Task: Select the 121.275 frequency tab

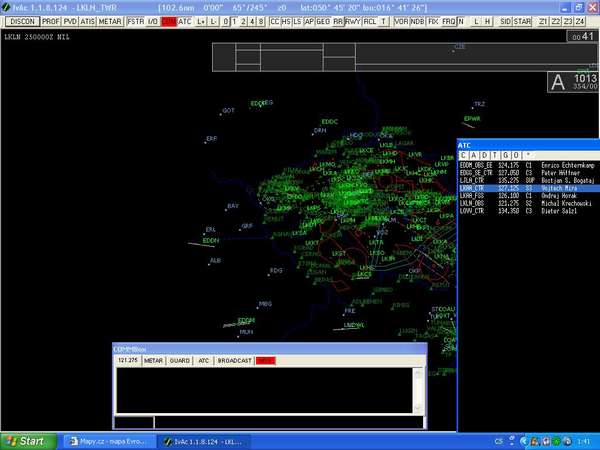Action: point(128,360)
